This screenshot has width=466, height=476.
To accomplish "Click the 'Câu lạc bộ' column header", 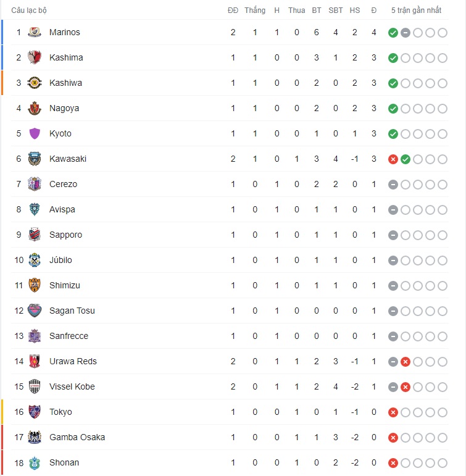I will [29, 10].
